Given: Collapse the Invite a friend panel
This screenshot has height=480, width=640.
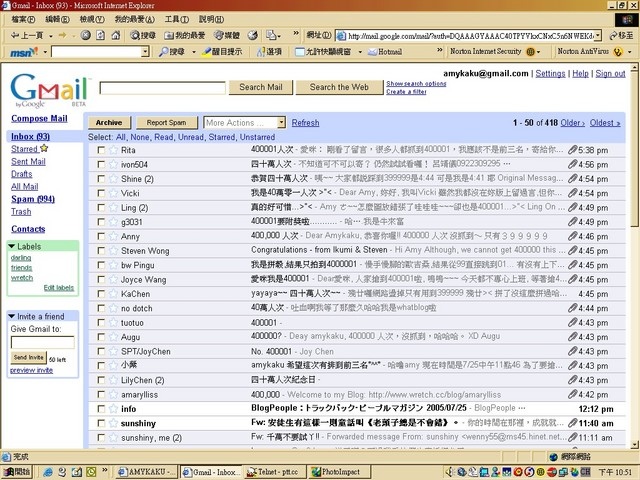Looking at the screenshot, I should coord(11,316).
